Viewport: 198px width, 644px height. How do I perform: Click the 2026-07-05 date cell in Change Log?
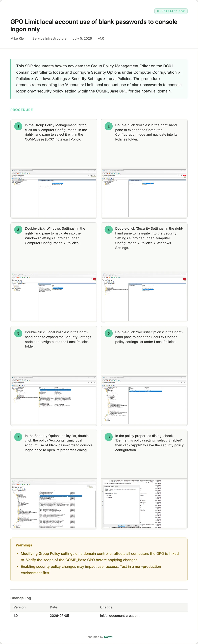[x=59, y=615]
